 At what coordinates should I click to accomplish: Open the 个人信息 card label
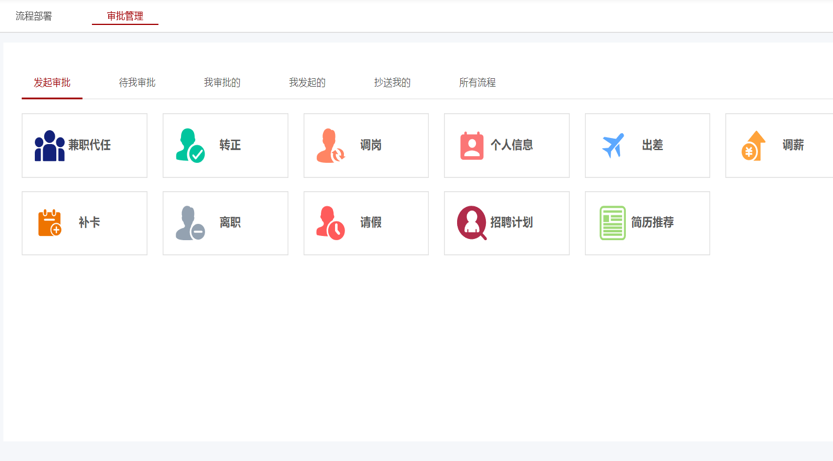click(x=512, y=145)
